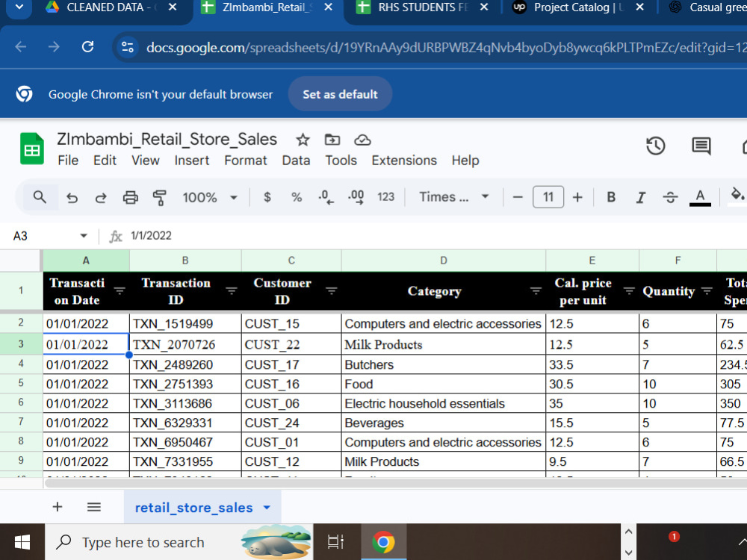The height and width of the screenshot is (560, 747).
Task: Open the comments panel icon
Action: [x=701, y=146]
